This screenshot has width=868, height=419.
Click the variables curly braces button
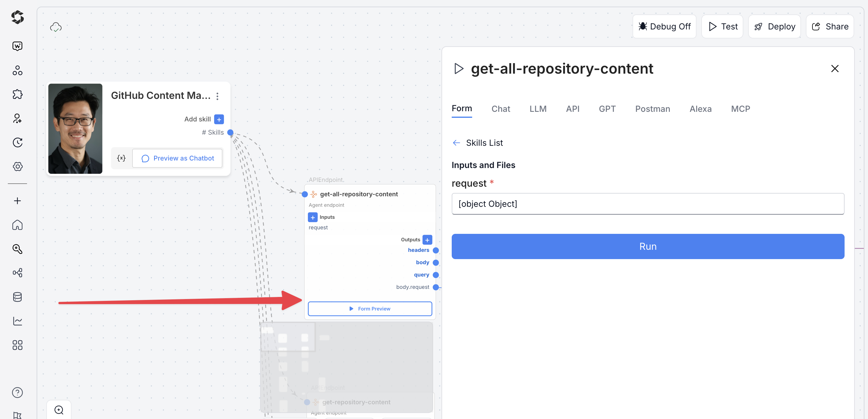(121, 158)
